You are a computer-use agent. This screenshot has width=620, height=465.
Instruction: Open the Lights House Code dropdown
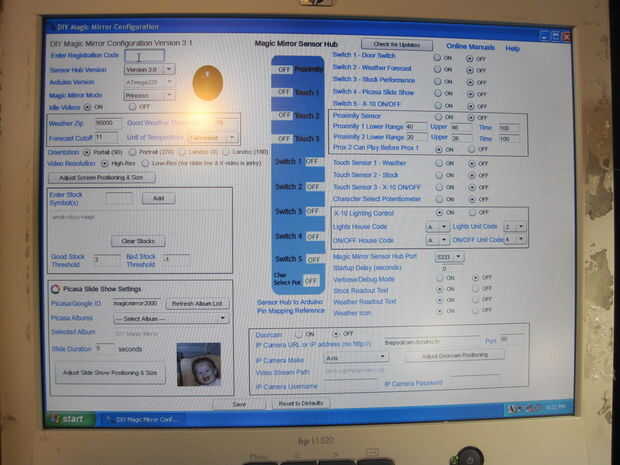[437, 227]
